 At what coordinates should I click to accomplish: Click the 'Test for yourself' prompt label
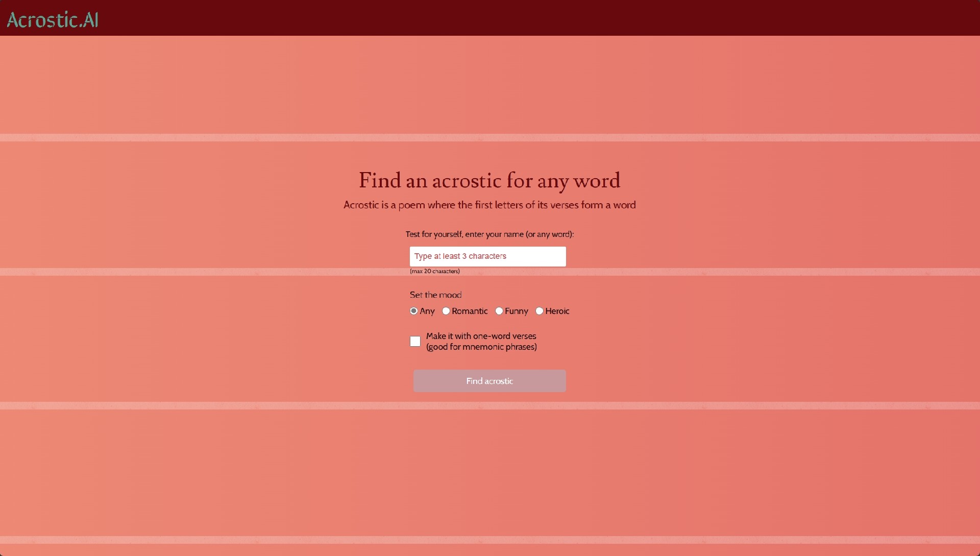(489, 234)
